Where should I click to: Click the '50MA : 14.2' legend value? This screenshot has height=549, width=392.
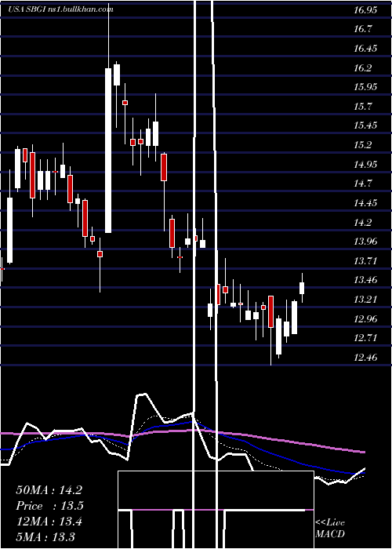click(49, 490)
